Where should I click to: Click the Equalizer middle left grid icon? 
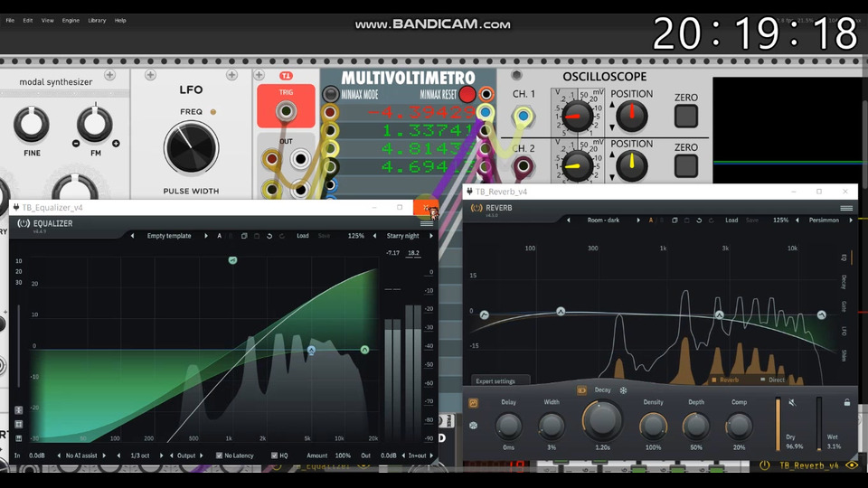point(19,425)
